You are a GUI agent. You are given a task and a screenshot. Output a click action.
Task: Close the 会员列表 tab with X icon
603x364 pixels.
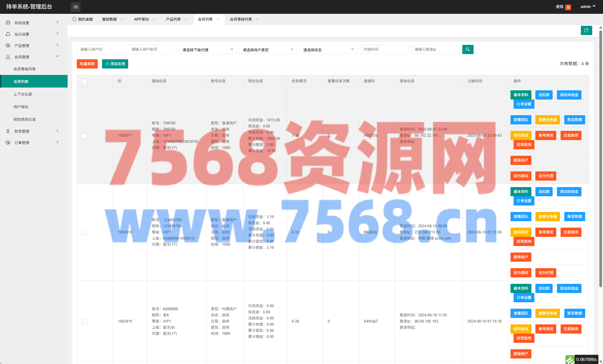[x=218, y=19]
